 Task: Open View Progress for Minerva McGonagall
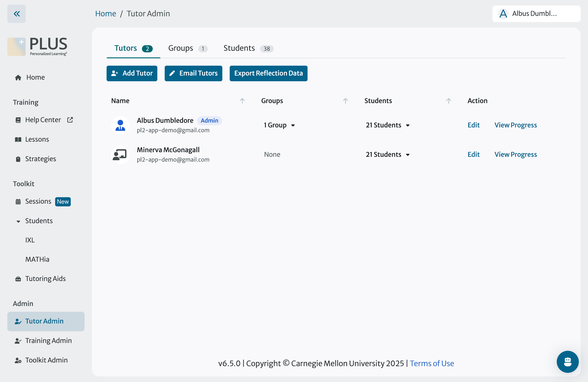515,154
